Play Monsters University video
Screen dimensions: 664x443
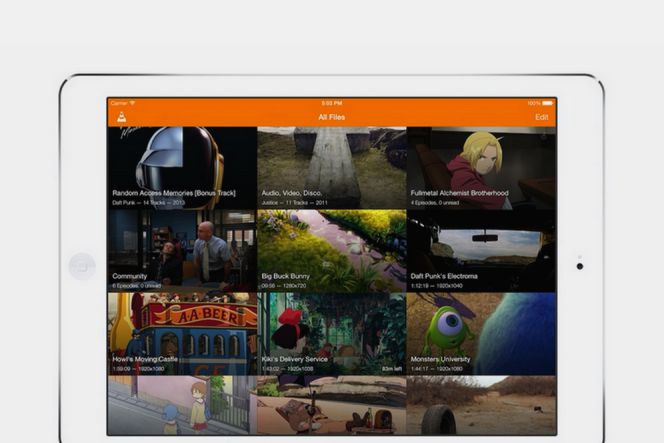pos(481,334)
